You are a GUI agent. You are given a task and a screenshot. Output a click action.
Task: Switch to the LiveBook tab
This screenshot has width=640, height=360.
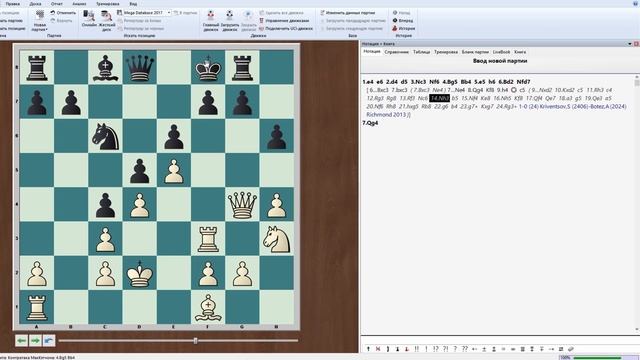coord(501,52)
